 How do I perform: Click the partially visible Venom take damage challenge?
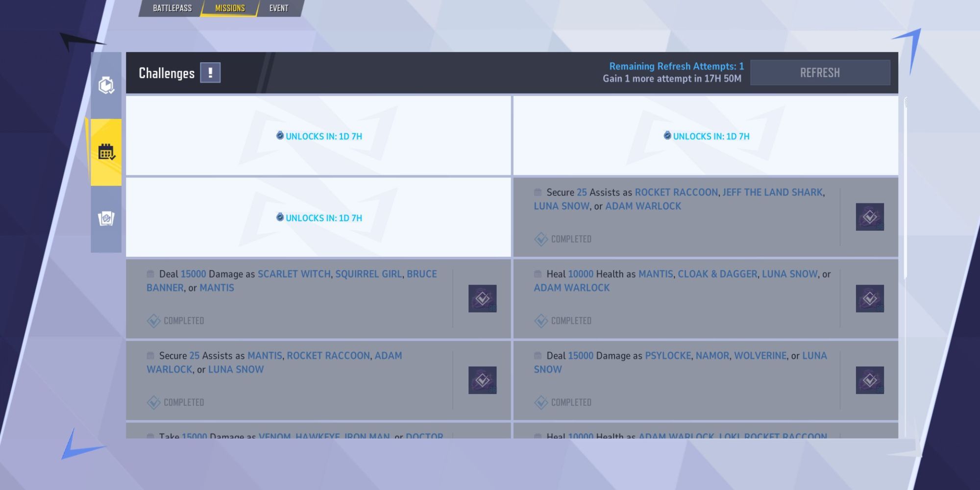(318, 431)
